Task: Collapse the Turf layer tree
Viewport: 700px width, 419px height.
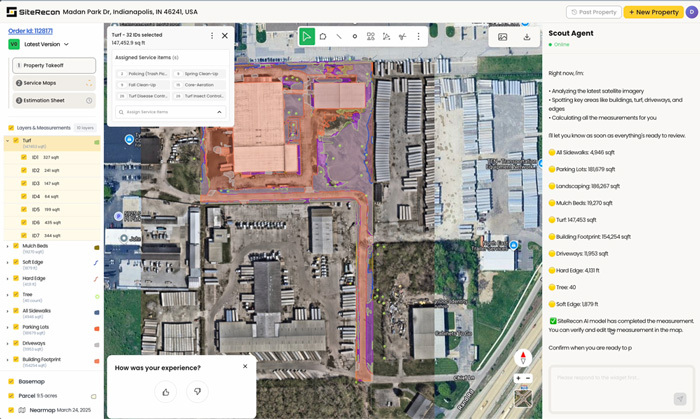Action: pyautogui.click(x=8, y=141)
